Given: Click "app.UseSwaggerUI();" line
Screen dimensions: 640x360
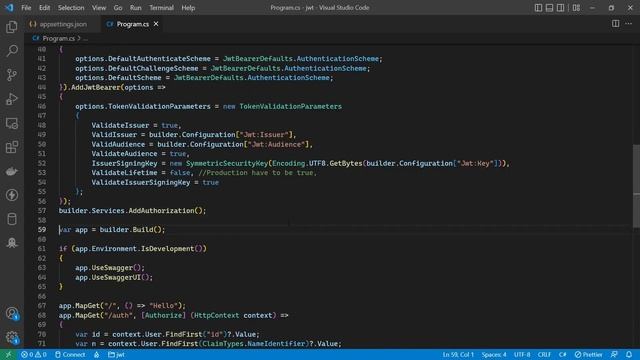Looking at the screenshot, I should pos(114,277).
